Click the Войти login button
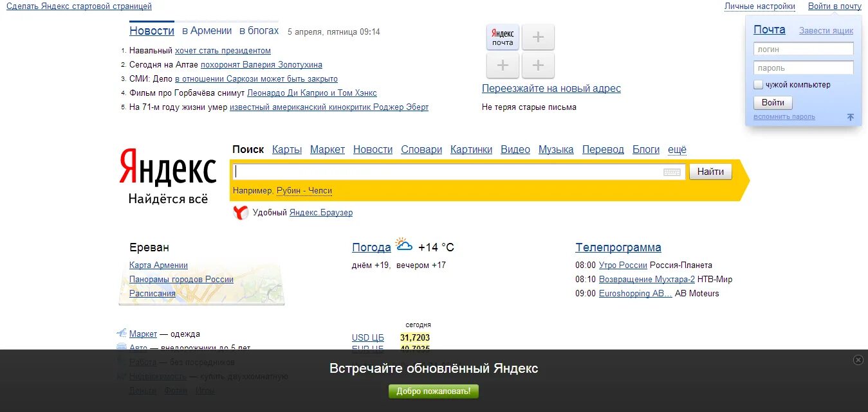Viewport: 868px width, 412px height. click(773, 103)
